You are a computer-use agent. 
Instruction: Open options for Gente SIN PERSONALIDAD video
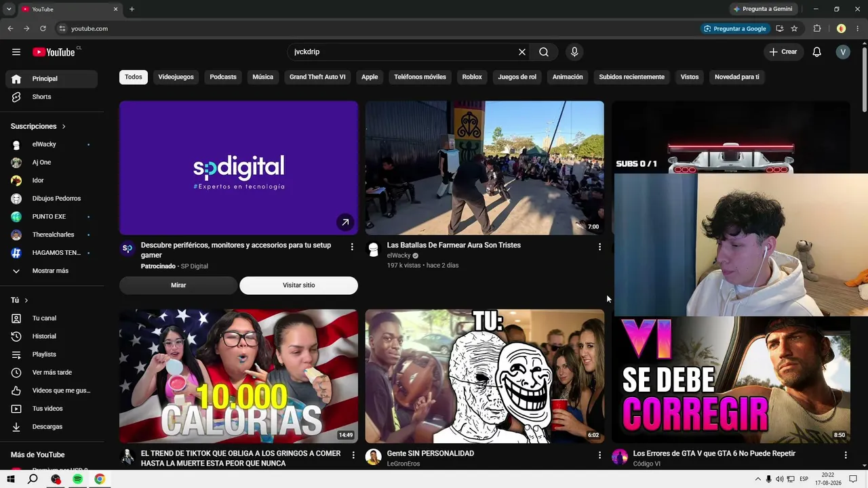[599, 455]
